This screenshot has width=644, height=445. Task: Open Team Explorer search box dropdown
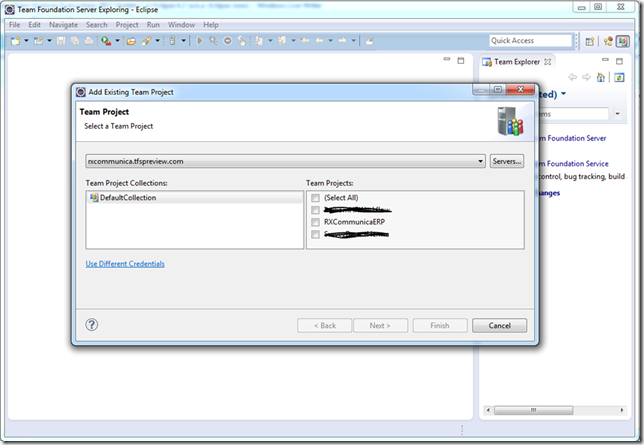click(x=617, y=114)
